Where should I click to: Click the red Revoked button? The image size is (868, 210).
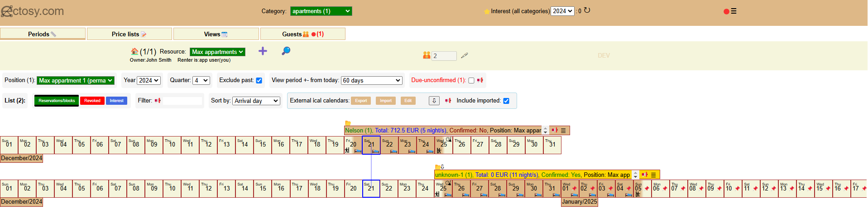(92, 101)
